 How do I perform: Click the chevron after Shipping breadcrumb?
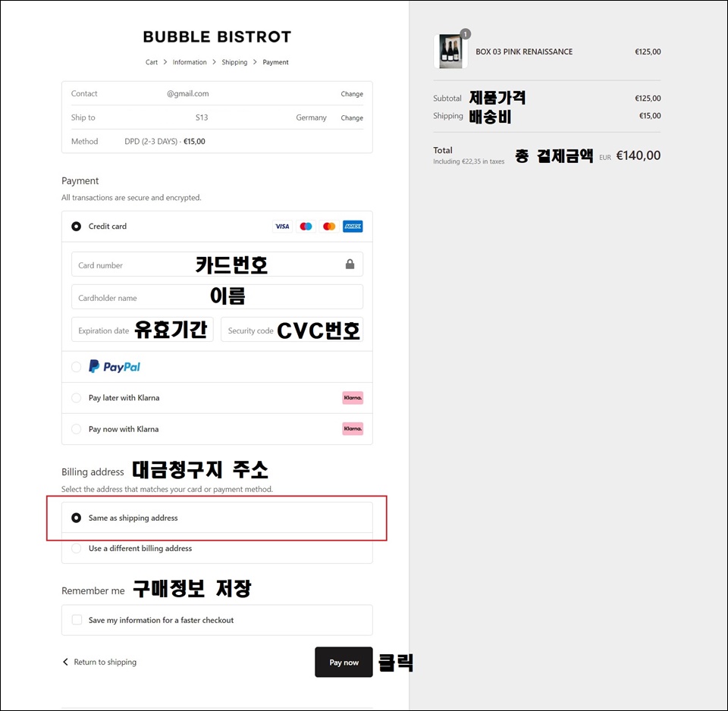click(255, 61)
